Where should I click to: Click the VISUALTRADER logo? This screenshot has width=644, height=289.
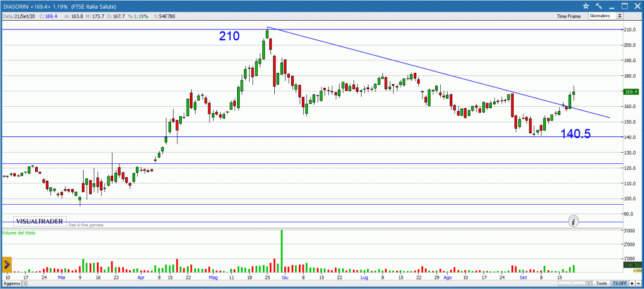click(40, 221)
